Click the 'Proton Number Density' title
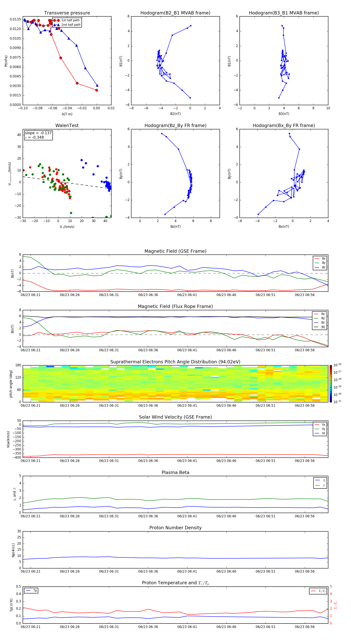 click(175, 528)
